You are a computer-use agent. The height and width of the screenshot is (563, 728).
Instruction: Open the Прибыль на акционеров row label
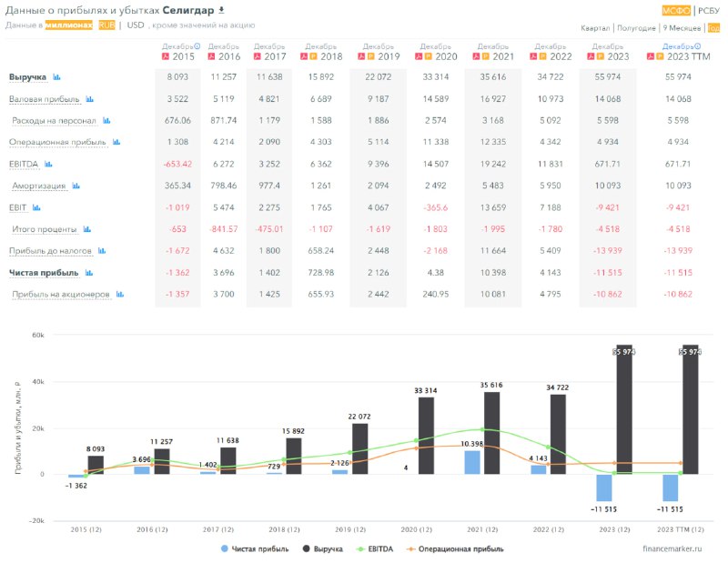[61, 295]
